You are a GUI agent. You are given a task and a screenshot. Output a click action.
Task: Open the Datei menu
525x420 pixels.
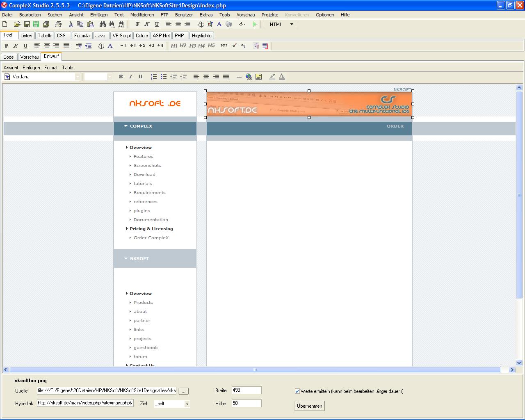point(7,15)
